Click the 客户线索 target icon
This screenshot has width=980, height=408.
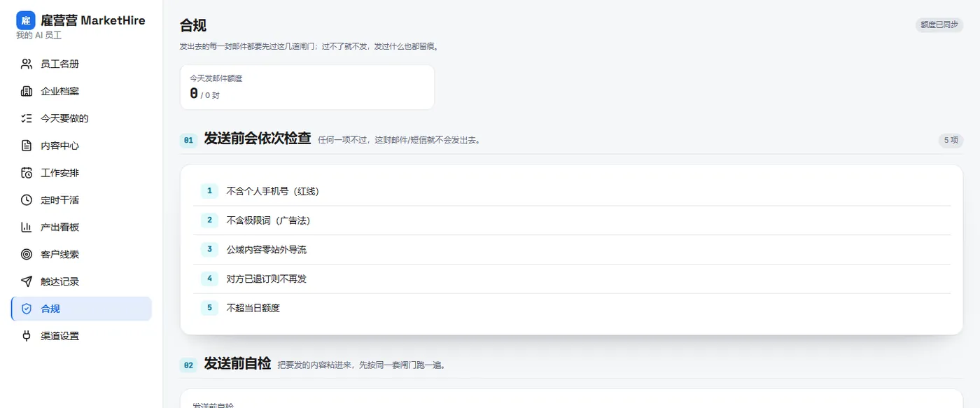27,254
